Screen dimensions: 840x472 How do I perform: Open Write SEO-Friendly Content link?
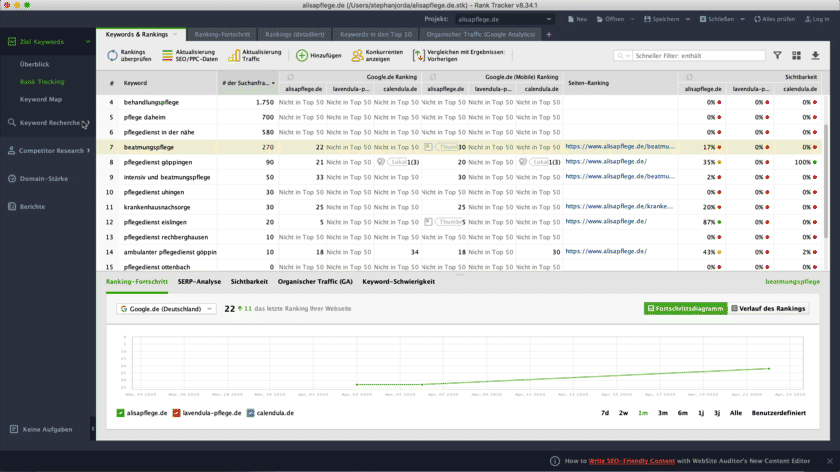coord(632,461)
